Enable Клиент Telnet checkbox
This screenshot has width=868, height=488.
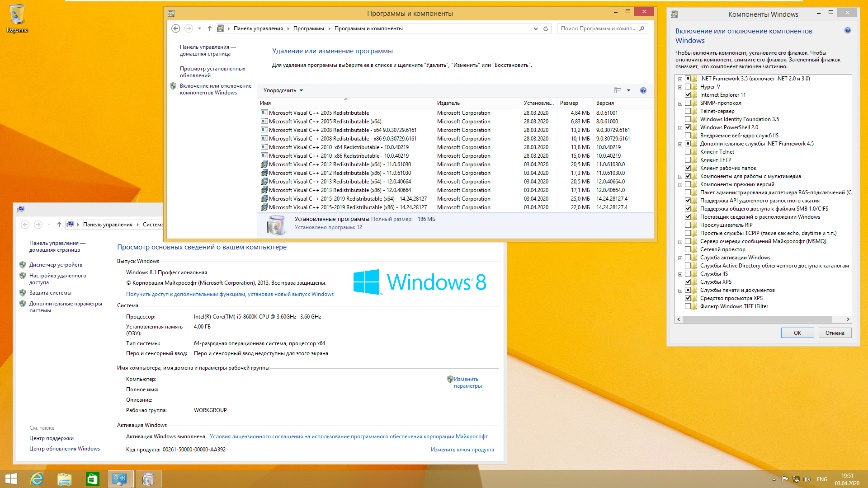688,152
